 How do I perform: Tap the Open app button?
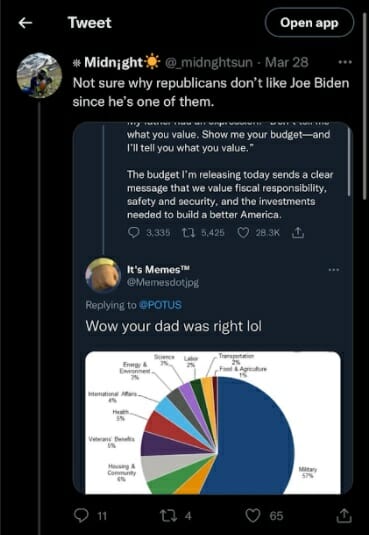(x=309, y=23)
